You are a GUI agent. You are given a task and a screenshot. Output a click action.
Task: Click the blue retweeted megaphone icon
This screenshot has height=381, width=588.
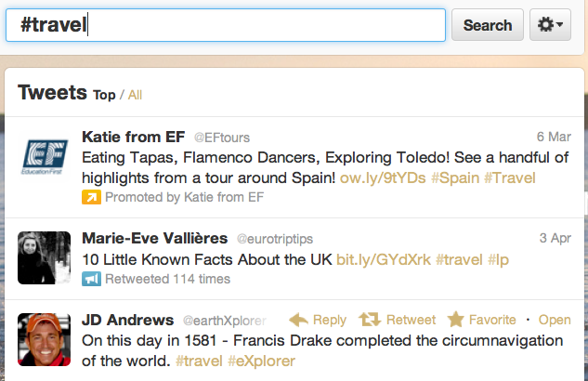pos(91,279)
